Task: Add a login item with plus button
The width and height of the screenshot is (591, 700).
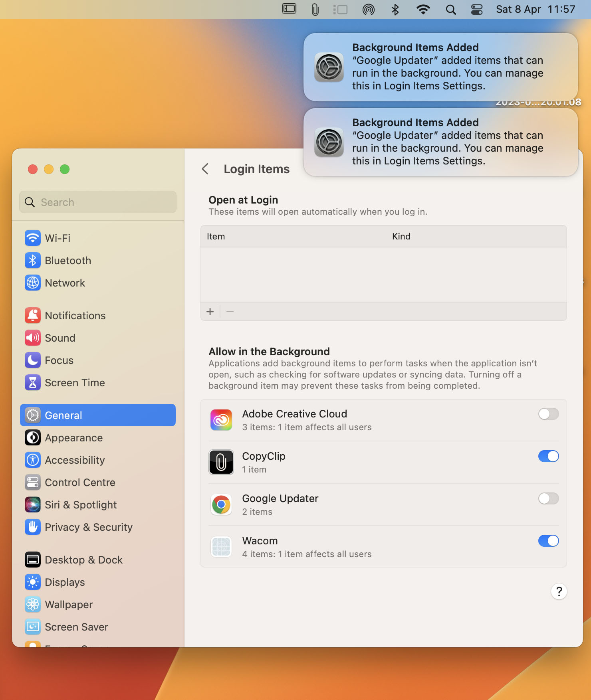Action: pyautogui.click(x=210, y=312)
